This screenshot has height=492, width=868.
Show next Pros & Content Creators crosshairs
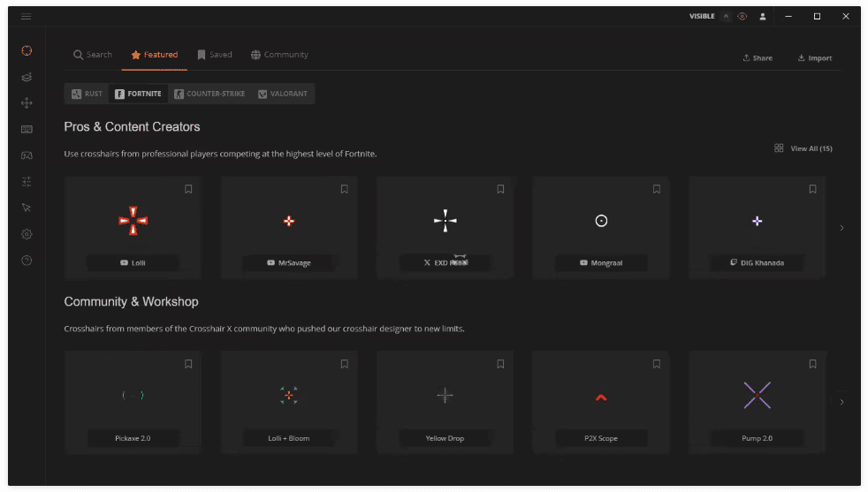click(x=842, y=228)
